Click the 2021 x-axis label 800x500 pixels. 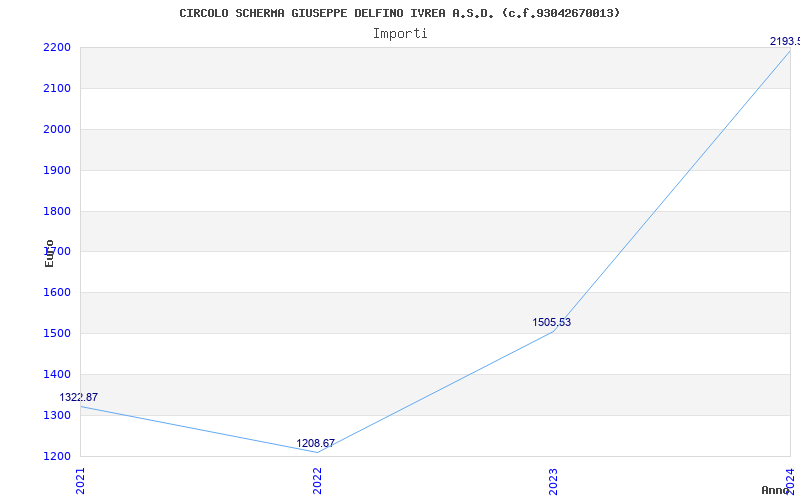[x=80, y=482]
